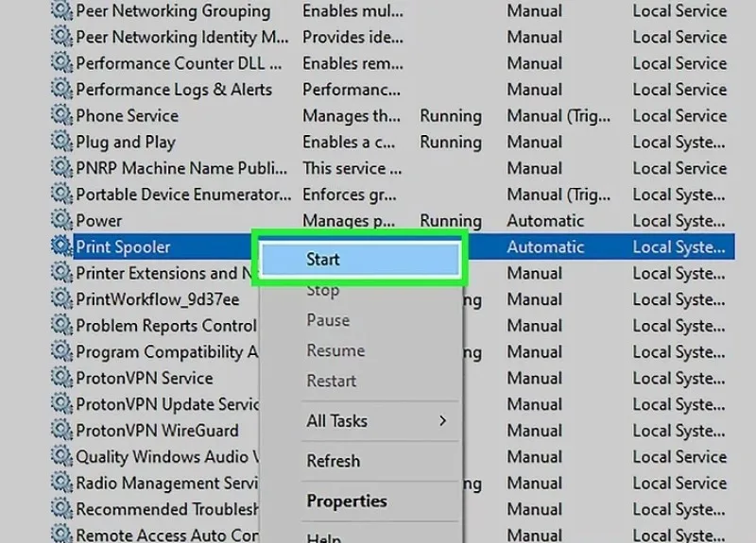Select the gear icon beside PrintWorkflow_9d37ee
The image size is (756, 543).
61,298
